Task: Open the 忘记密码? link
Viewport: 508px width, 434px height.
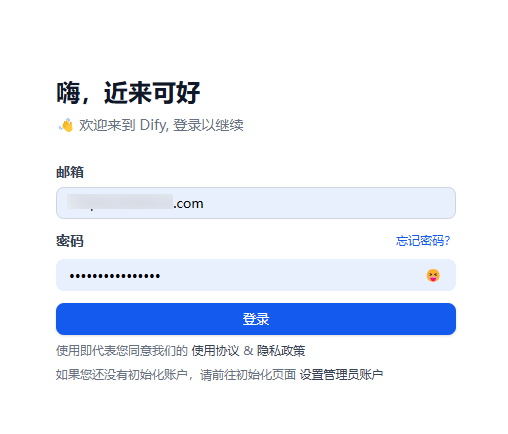Action: coord(423,241)
